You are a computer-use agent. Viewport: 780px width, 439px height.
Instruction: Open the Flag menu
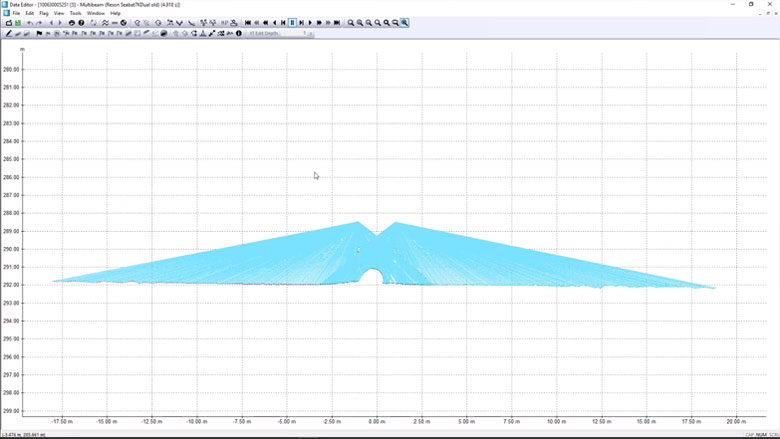tap(43, 13)
